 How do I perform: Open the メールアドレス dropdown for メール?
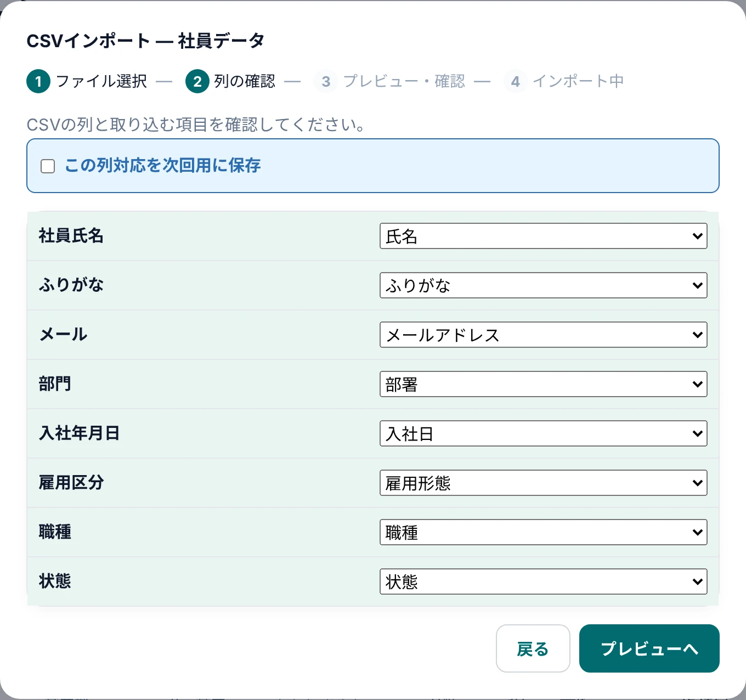[543, 335]
